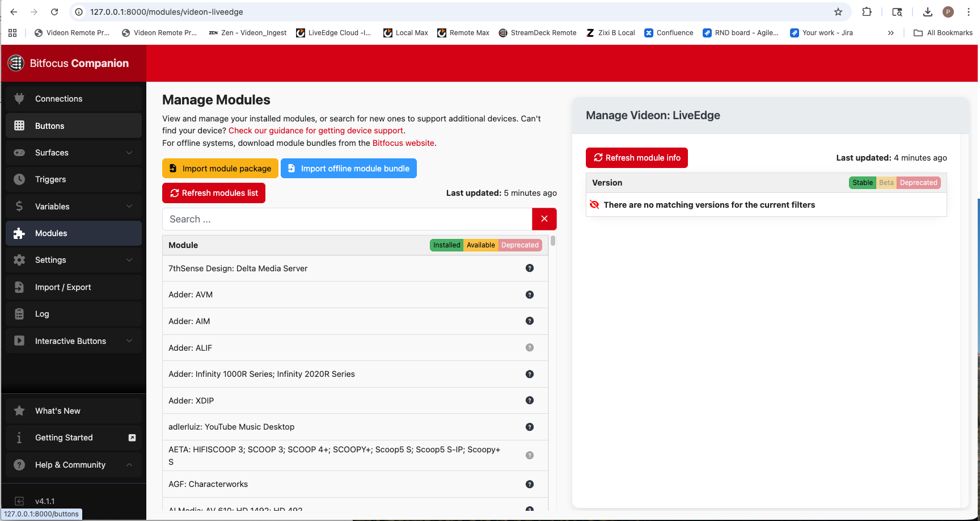Toggle Deprecated version filter in Version header
Viewport: 980px width, 521px height.
[x=919, y=183]
